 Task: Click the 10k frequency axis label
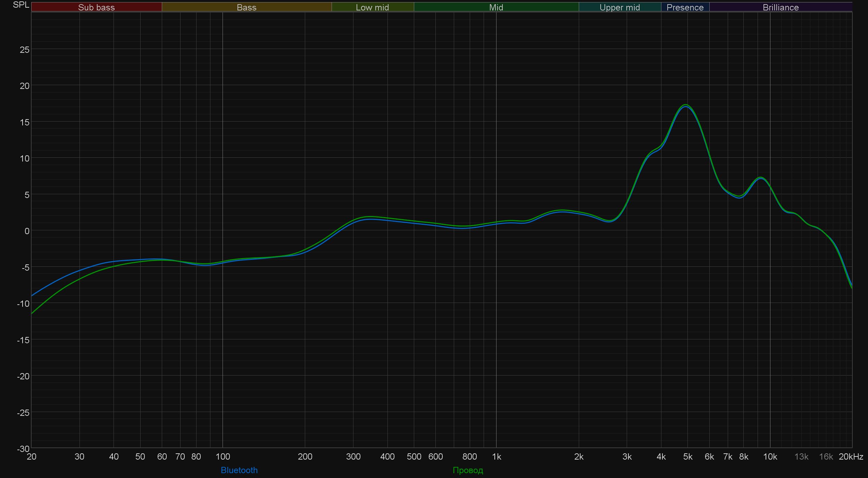(x=770, y=456)
